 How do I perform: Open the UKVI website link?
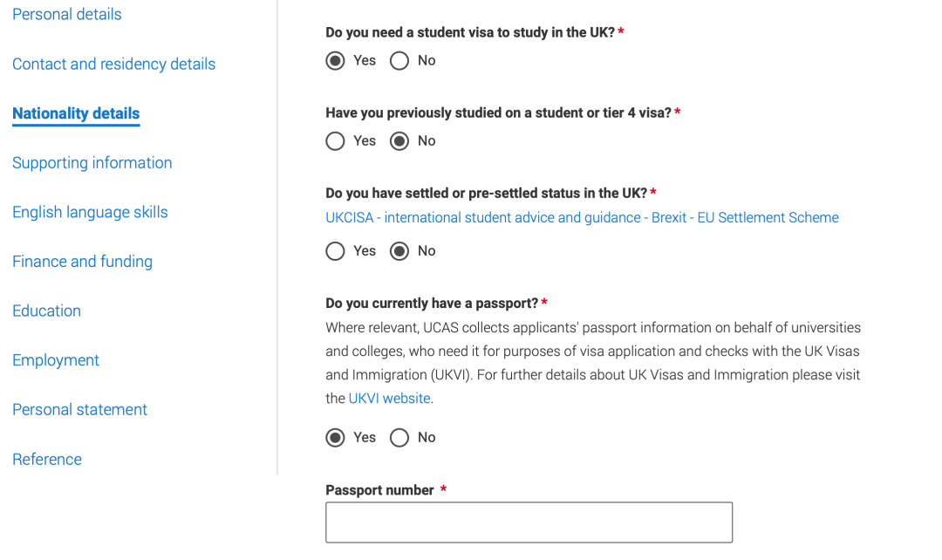[x=389, y=399]
